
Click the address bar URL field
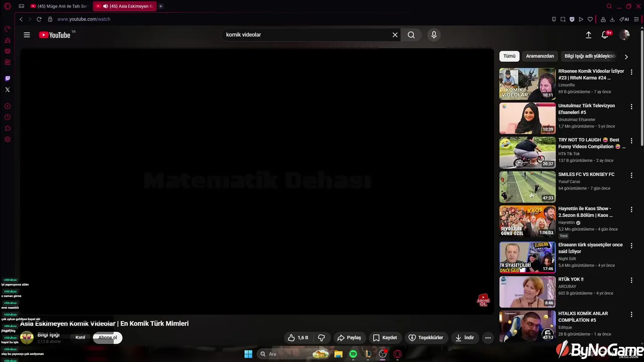click(x=297, y=19)
